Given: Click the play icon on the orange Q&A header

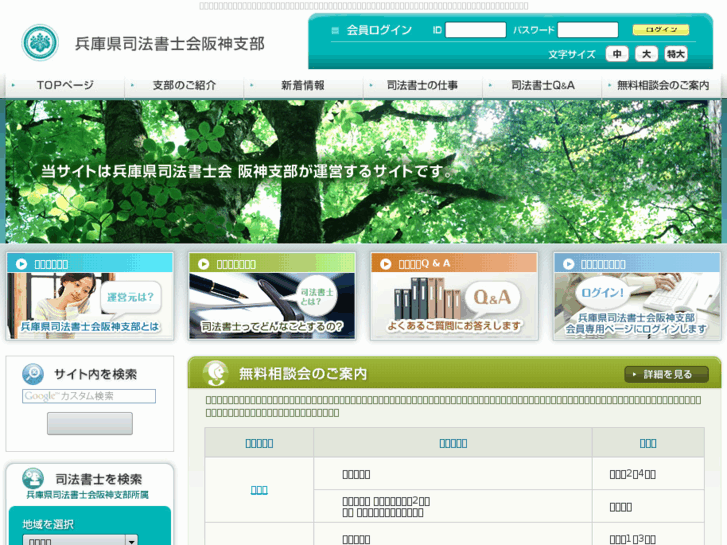Looking at the screenshot, I should [x=385, y=264].
